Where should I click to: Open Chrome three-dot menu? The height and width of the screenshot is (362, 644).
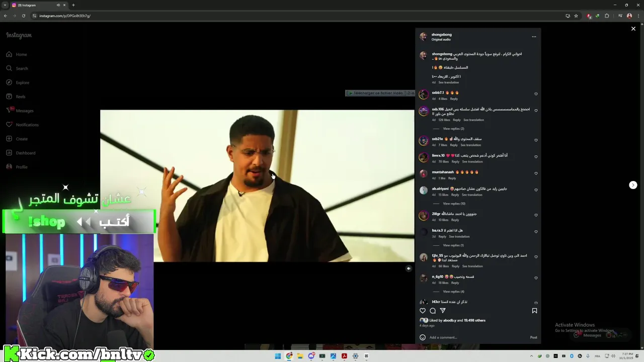pos(638,16)
